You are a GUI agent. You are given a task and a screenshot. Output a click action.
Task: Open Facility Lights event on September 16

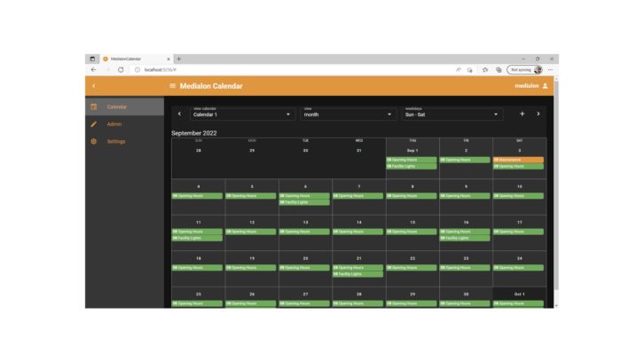click(x=465, y=238)
